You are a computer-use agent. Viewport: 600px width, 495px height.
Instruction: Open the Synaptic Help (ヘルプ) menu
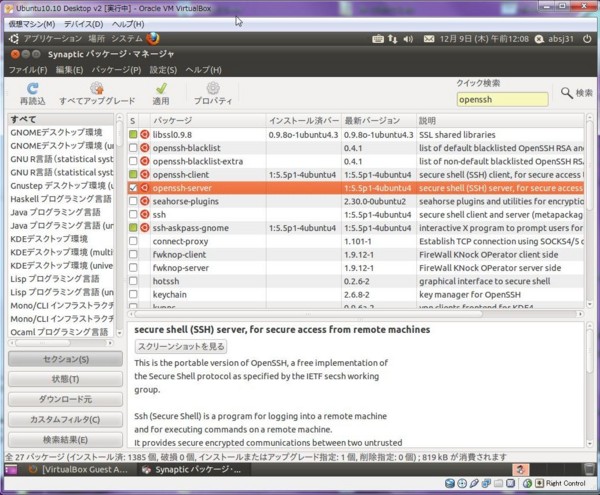point(204,70)
